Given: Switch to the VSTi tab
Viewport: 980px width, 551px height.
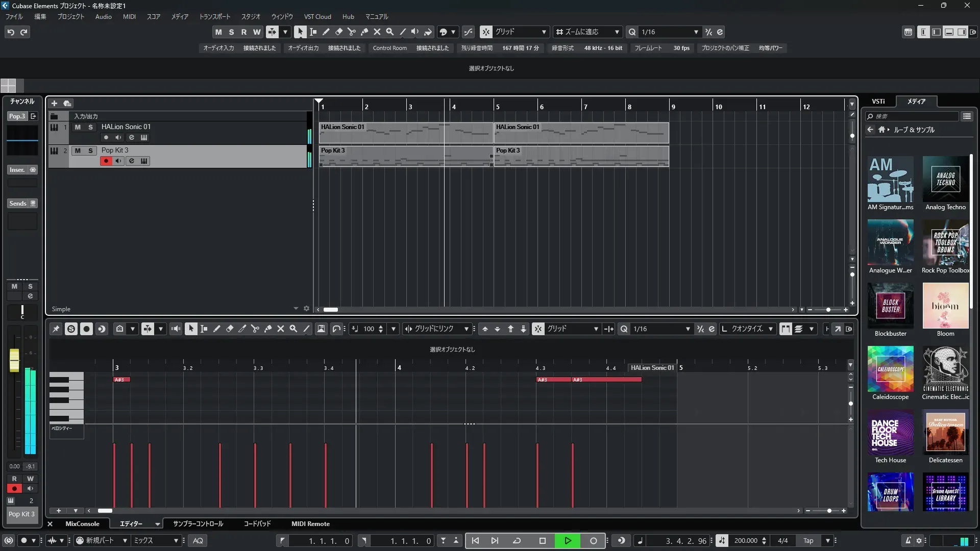Looking at the screenshot, I should [x=878, y=102].
